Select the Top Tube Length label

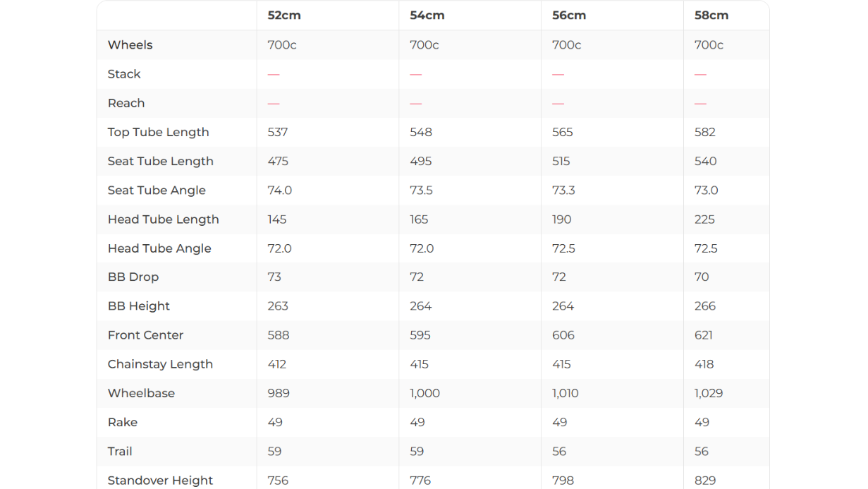click(158, 132)
